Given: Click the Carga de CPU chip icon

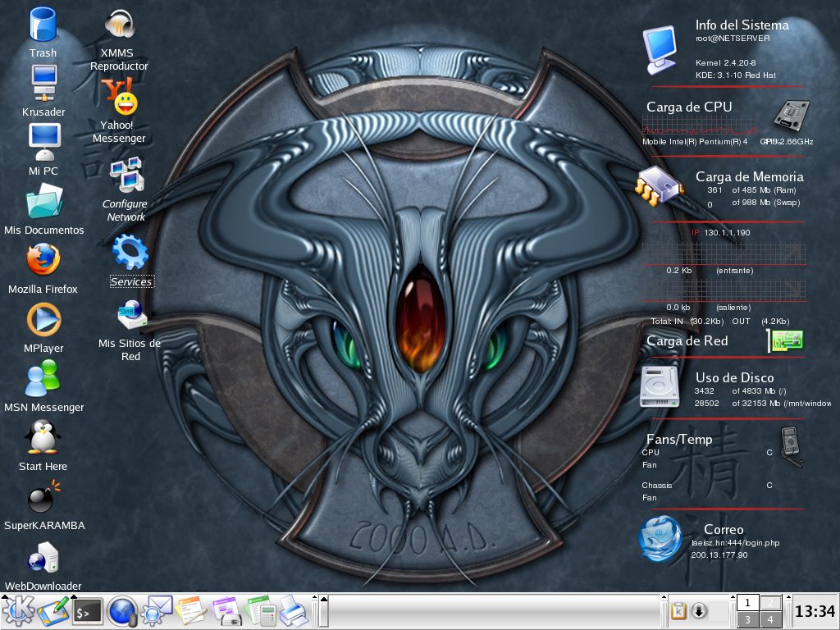Looking at the screenshot, I should (x=792, y=115).
